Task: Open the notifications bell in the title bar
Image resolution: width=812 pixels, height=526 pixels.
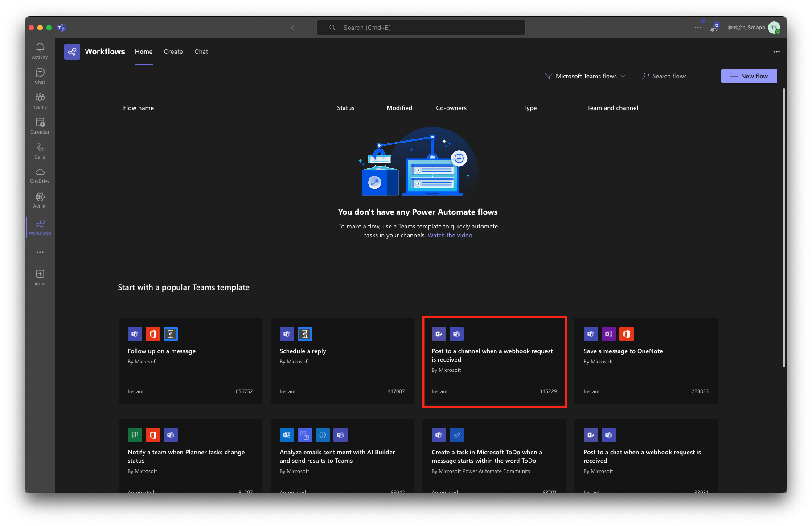Action: click(x=714, y=28)
